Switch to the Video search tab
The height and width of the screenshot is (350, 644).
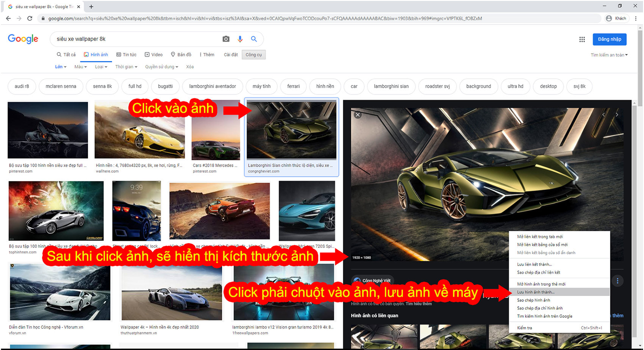click(x=153, y=54)
